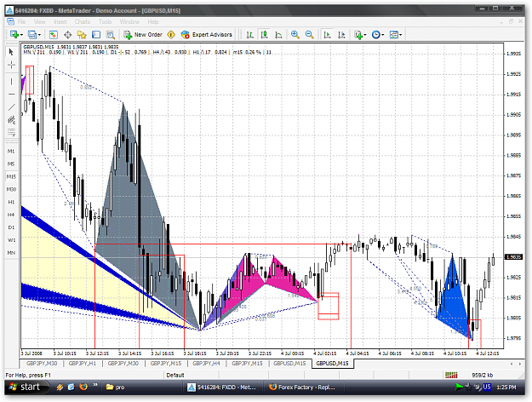The image size is (532, 402).
Task: Select the Horizontal Line tool
Action: click(11, 94)
